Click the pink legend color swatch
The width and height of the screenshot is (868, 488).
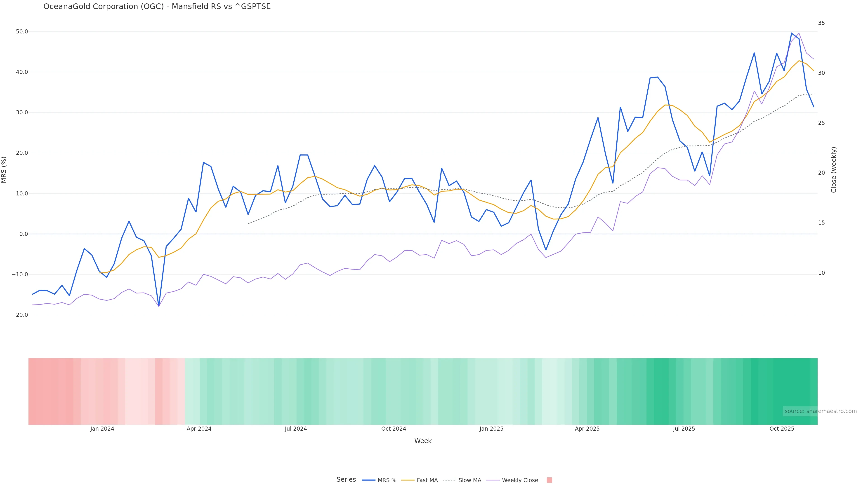pyautogui.click(x=549, y=480)
